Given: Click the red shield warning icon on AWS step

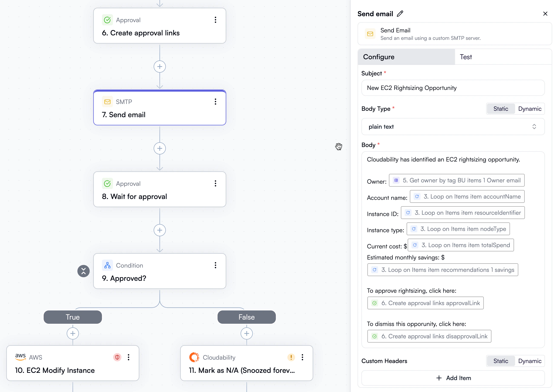Looking at the screenshot, I should (117, 357).
